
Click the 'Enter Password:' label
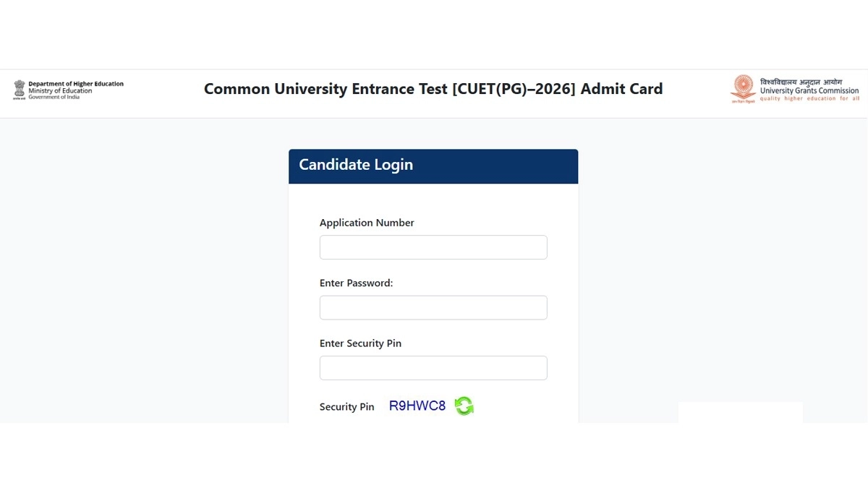(x=356, y=283)
